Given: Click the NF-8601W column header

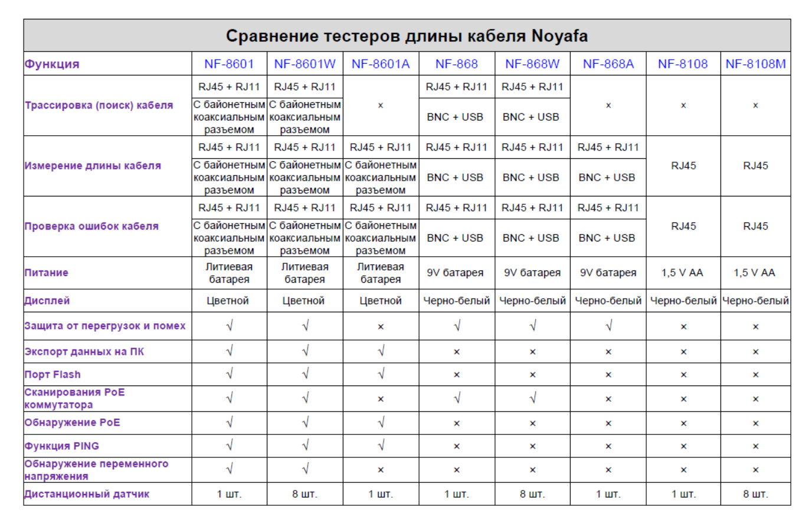Looking at the screenshot, I should coord(304,64).
